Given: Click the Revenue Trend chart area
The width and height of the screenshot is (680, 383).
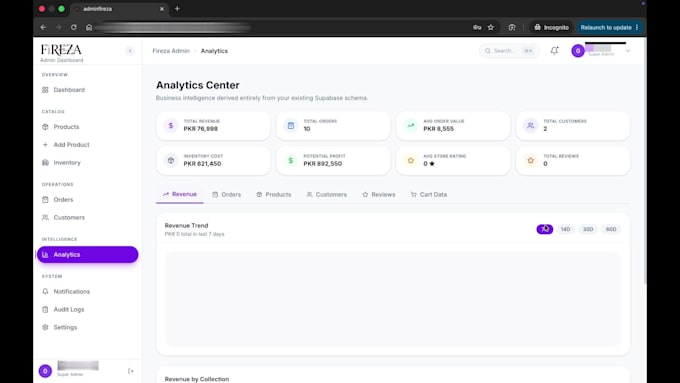Looking at the screenshot, I should [x=393, y=299].
